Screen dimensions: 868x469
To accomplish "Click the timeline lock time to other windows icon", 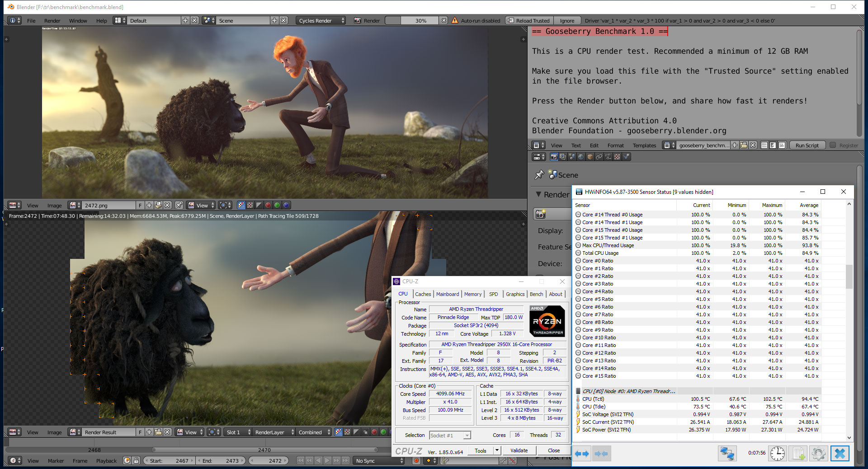I will pyautogui.click(x=136, y=460).
